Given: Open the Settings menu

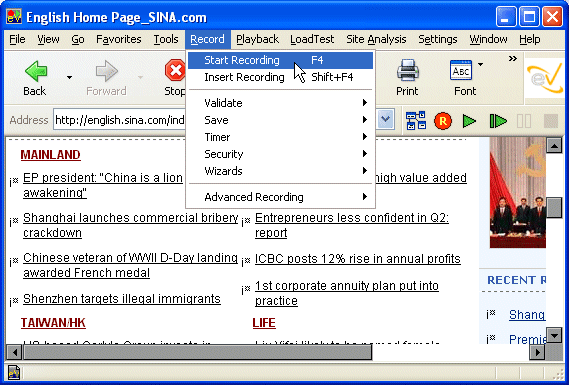Looking at the screenshot, I should [x=438, y=39].
